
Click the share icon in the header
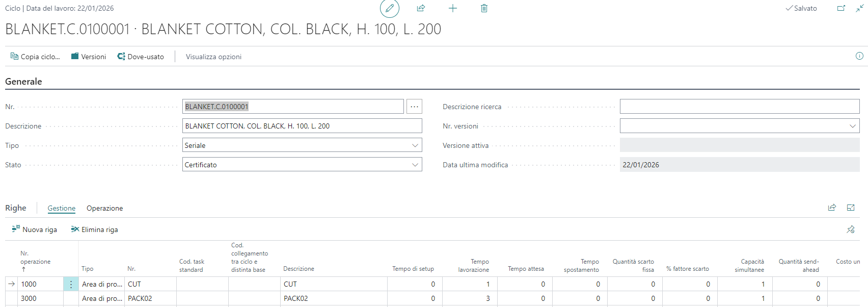pyautogui.click(x=421, y=8)
